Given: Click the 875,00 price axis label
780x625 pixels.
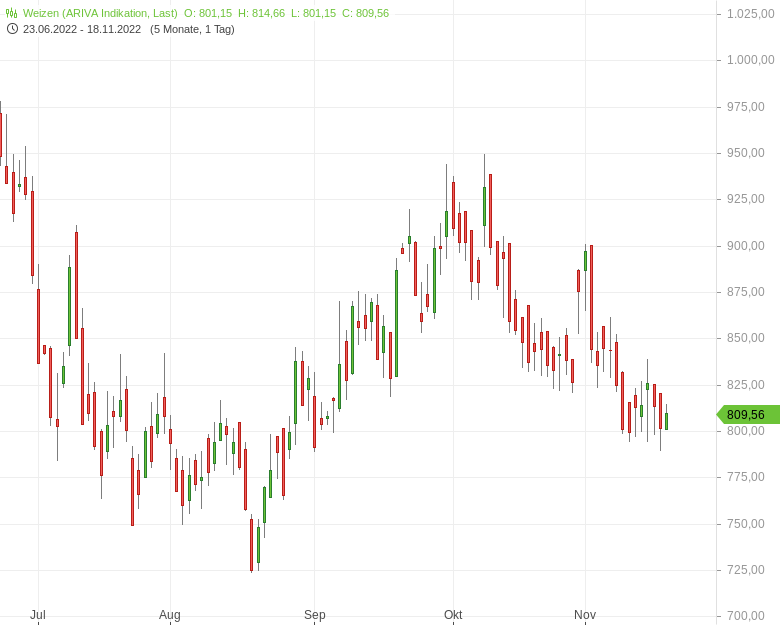Looking at the screenshot, I should click(746, 292).
